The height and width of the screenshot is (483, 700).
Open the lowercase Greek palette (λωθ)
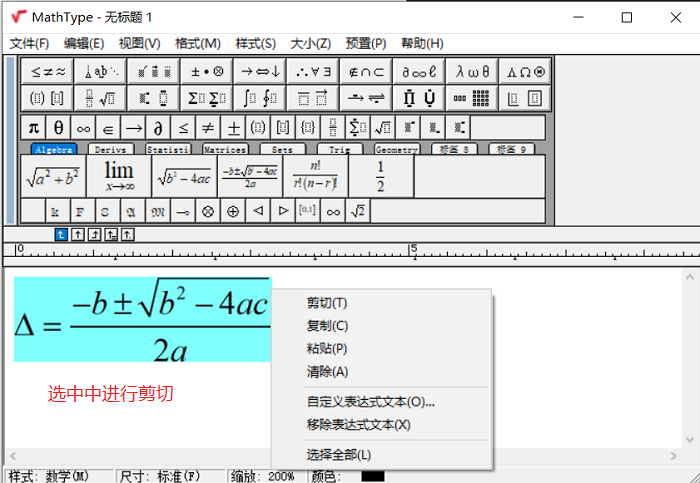[x=472, y=71]
